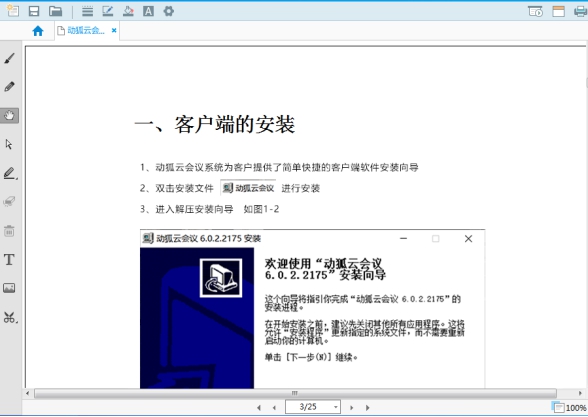Click the list lines toolbar icon
Image resolution: width=588 pixels, height=417 pixels.
click(x=87, y=11)
